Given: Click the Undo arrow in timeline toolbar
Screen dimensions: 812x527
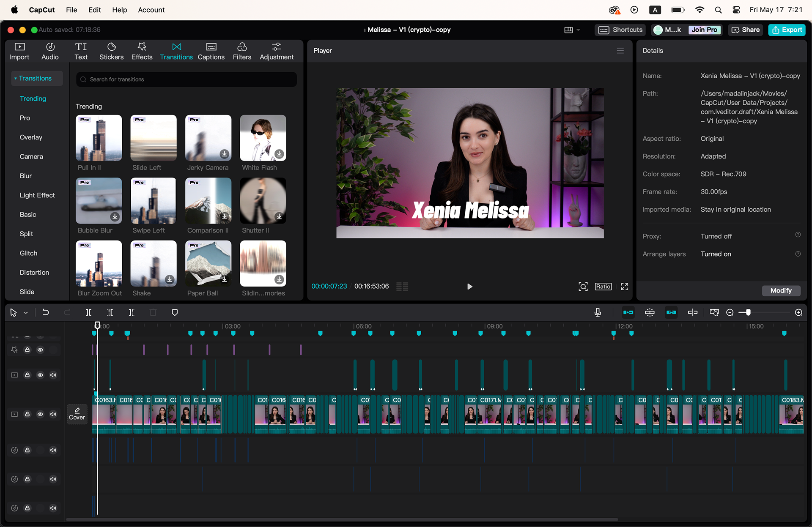Looking at the screenshot, I should 46,312.
